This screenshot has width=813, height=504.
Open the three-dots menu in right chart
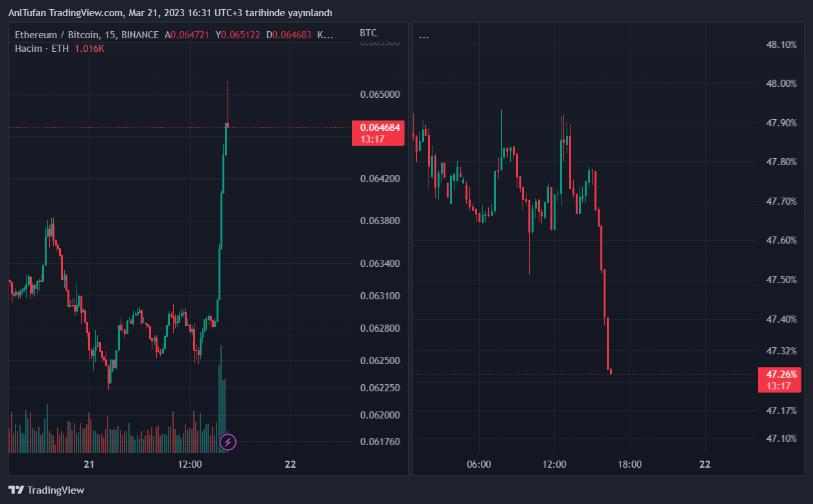(424, 36)
